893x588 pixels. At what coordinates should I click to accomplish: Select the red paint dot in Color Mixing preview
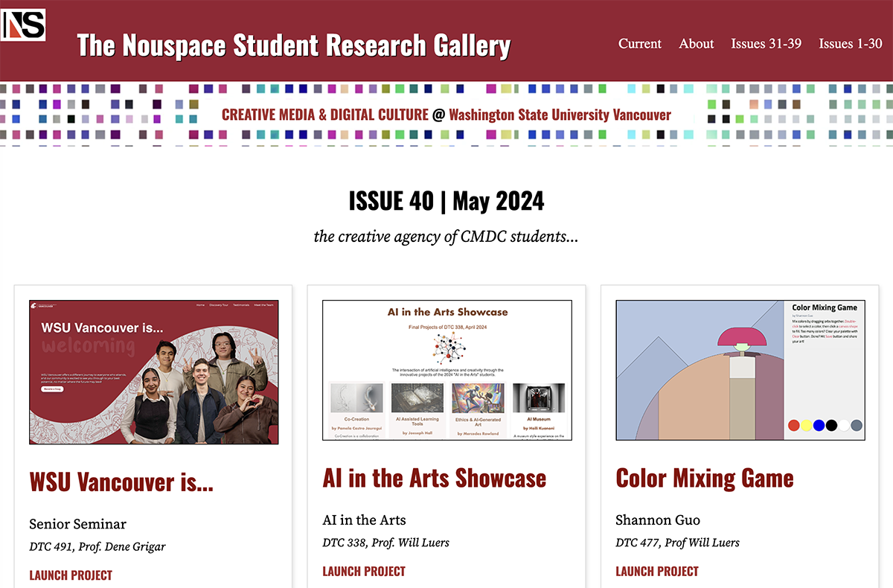(794, 425)
